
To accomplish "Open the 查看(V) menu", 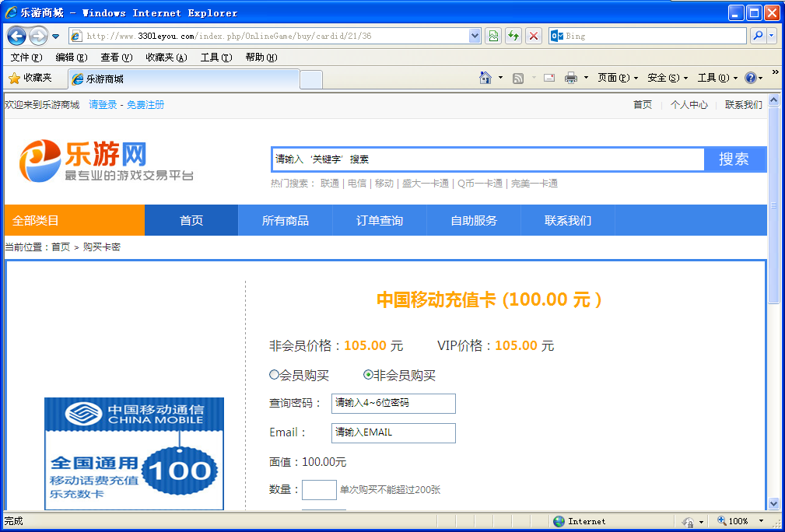I will (x=117, y=58).
